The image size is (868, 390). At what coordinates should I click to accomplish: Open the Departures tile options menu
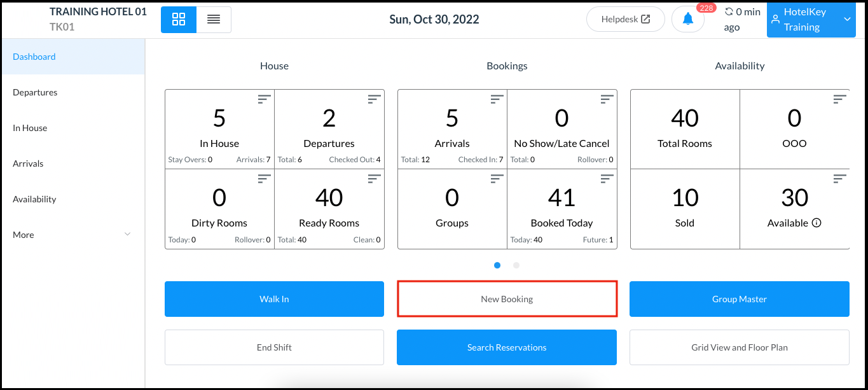click(x=373, y=99)
